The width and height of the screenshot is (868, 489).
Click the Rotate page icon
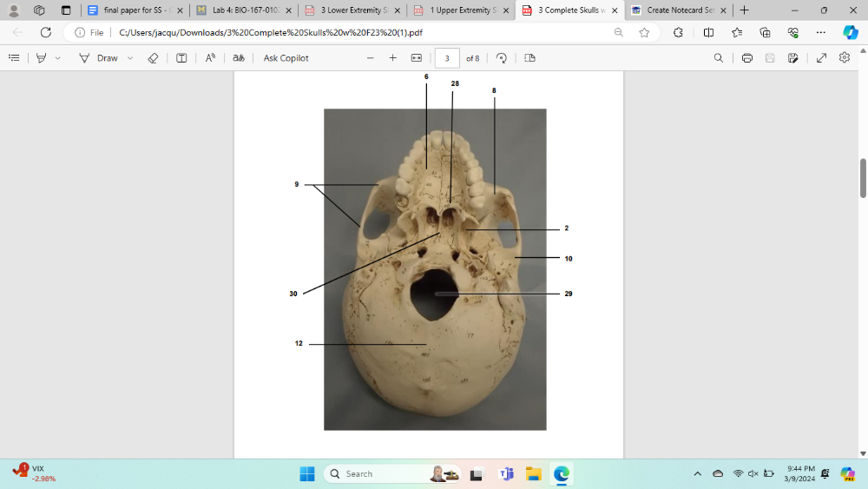point(502,58)
